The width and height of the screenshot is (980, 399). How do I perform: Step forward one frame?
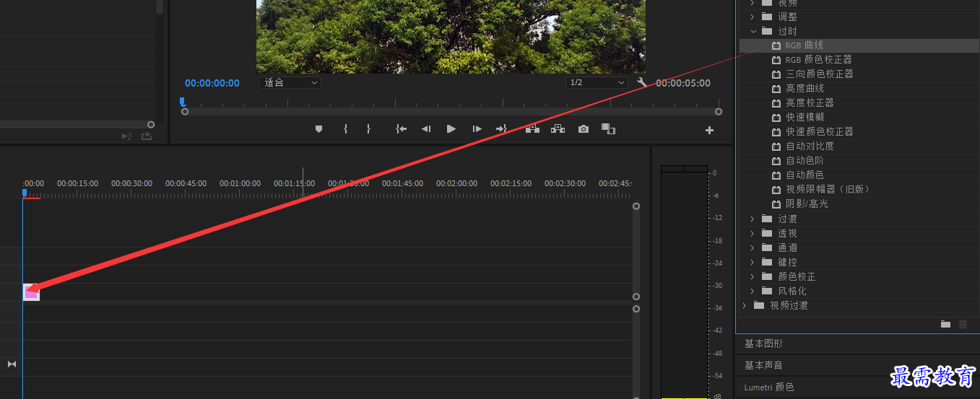477,129
